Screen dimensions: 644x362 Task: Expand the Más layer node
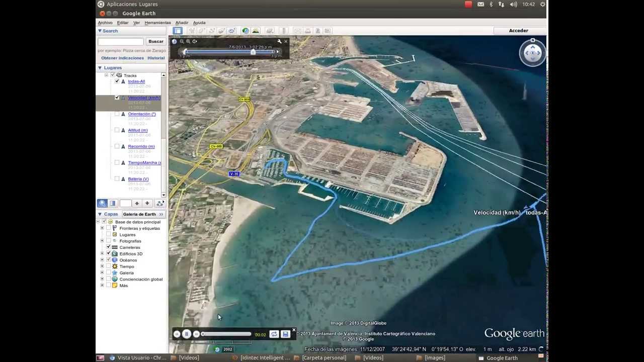102,285
